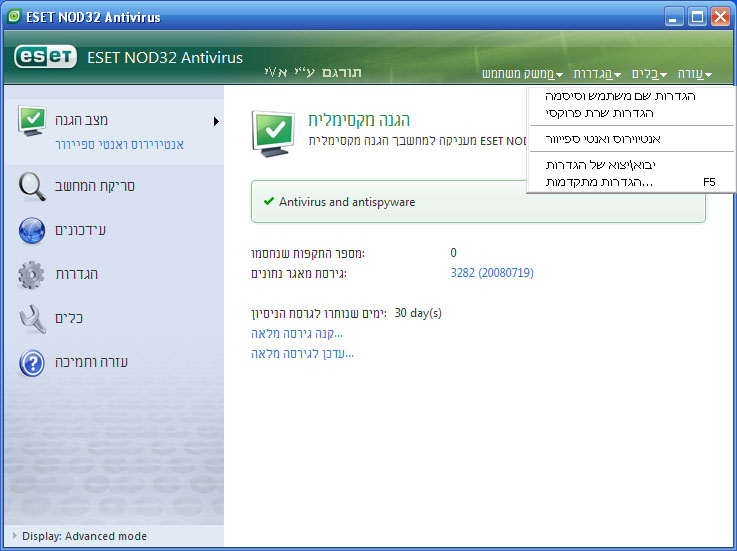Image resolution: width=737 pixels, height=551 pixels.
Task: Click the ESET title bar application icon
Action: pos(15,17)
